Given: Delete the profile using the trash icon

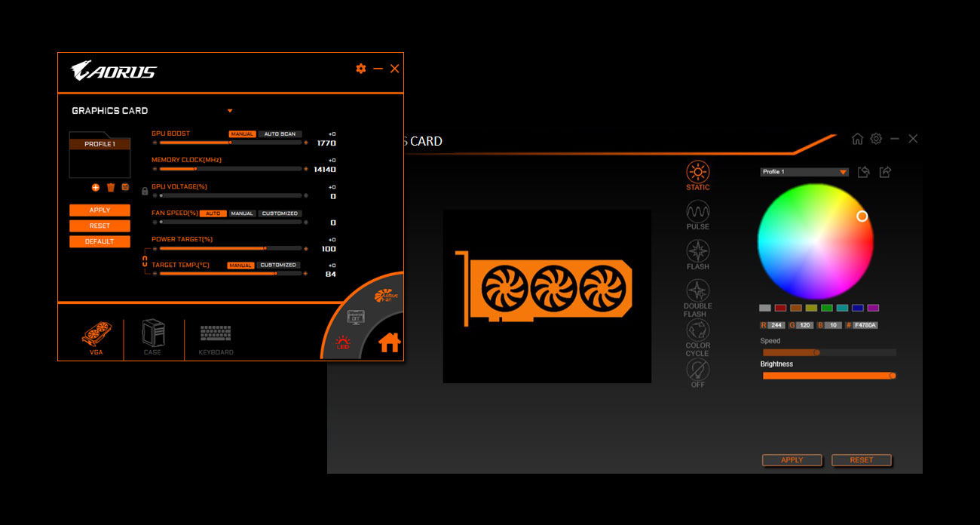Looking at the screenshot, I should [111, 187].
